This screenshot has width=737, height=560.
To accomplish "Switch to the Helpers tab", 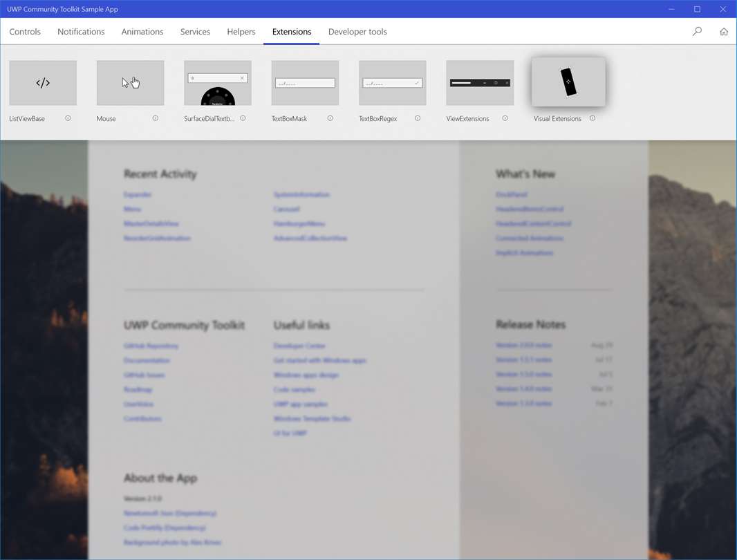I will [241, 32].
